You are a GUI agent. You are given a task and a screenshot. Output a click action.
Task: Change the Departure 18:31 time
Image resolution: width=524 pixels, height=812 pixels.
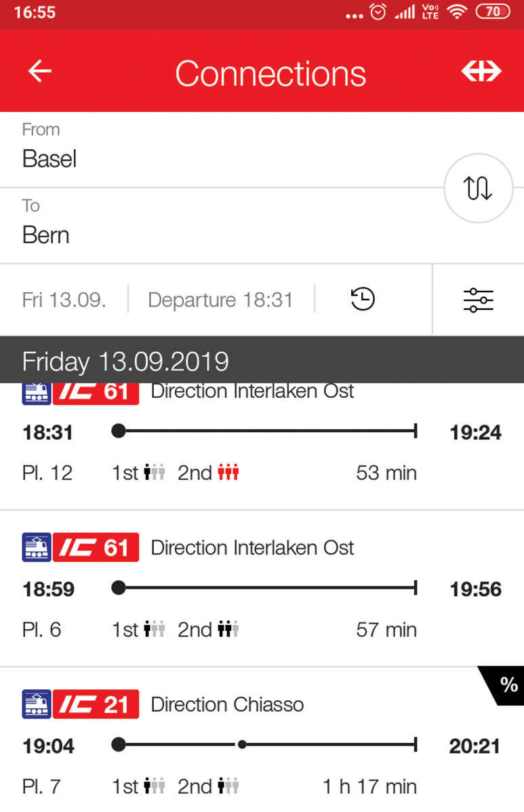[x=220, y=300]
